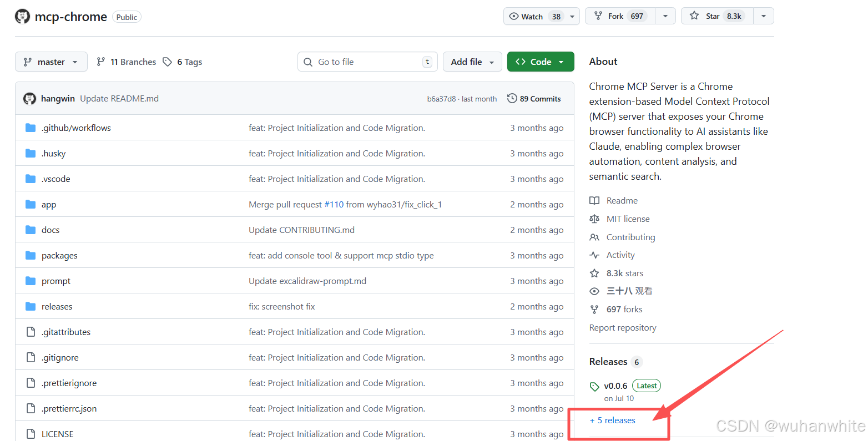Open commit hash b6a37d8
The width and height of the screenshot is (868, 441).
click(441, 99)
